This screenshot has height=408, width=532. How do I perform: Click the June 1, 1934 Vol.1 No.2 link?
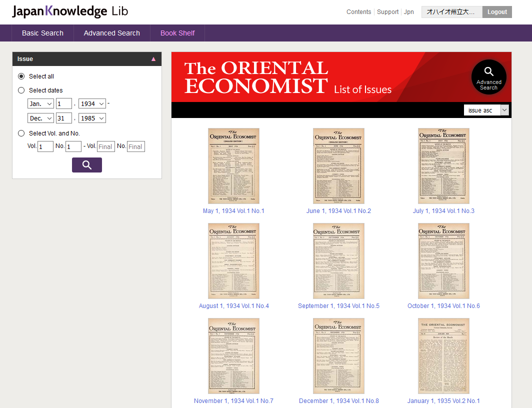click(338, 211)
